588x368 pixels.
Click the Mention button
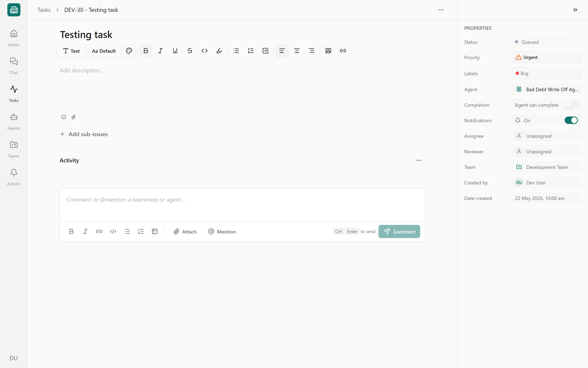pyautogui.click(x=222, y=231)
